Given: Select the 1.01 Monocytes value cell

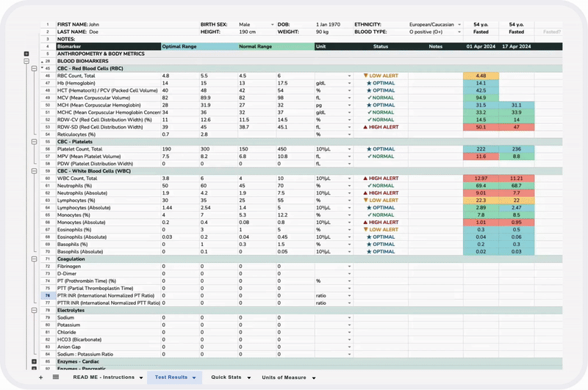Looking at the screenshot, I should tap(481, 222).
